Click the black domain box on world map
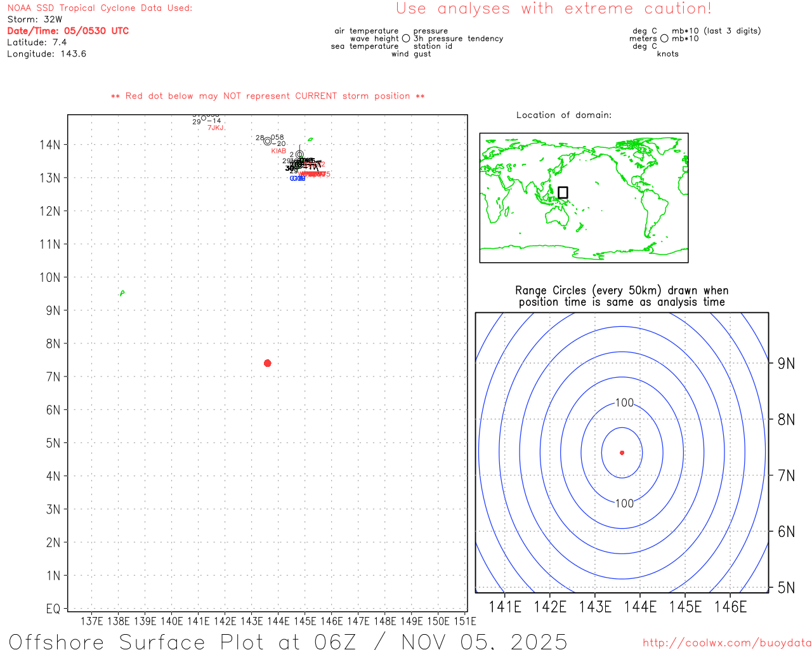The width and height of the screenshot is (812, 650). coord(563,192)
